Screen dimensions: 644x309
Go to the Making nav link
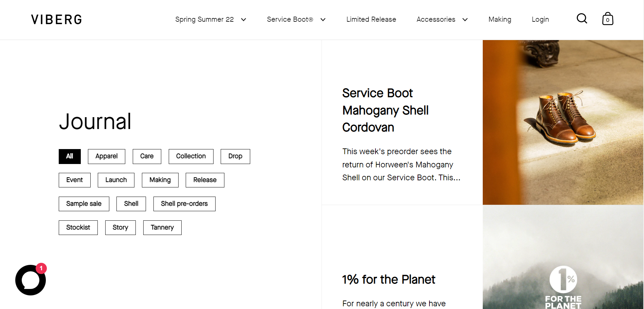(500, 19)
